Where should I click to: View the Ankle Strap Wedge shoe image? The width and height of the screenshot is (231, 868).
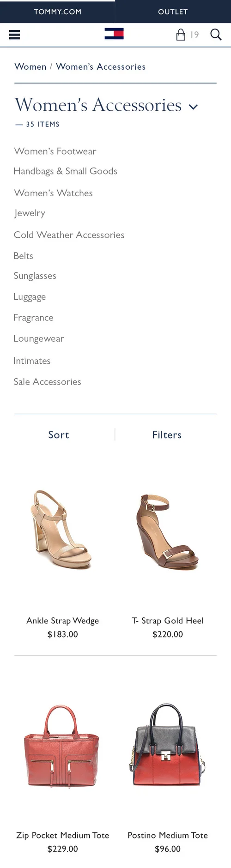[62, 530]
